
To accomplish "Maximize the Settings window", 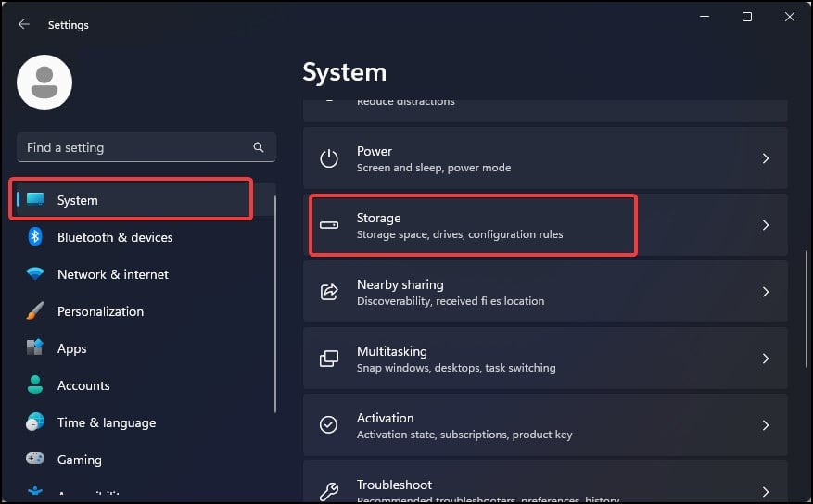I will pyautogui.click(x=746, y=17).
